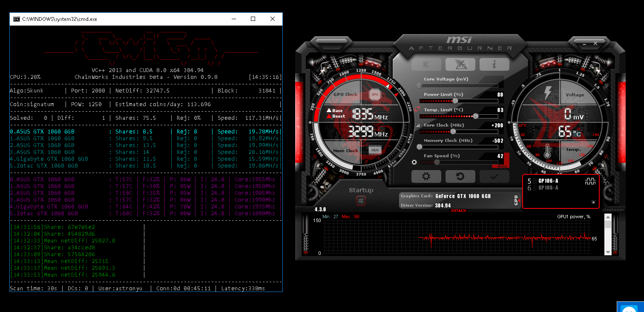Click the OC Scanner jet icon button

[x=460, y=64]
